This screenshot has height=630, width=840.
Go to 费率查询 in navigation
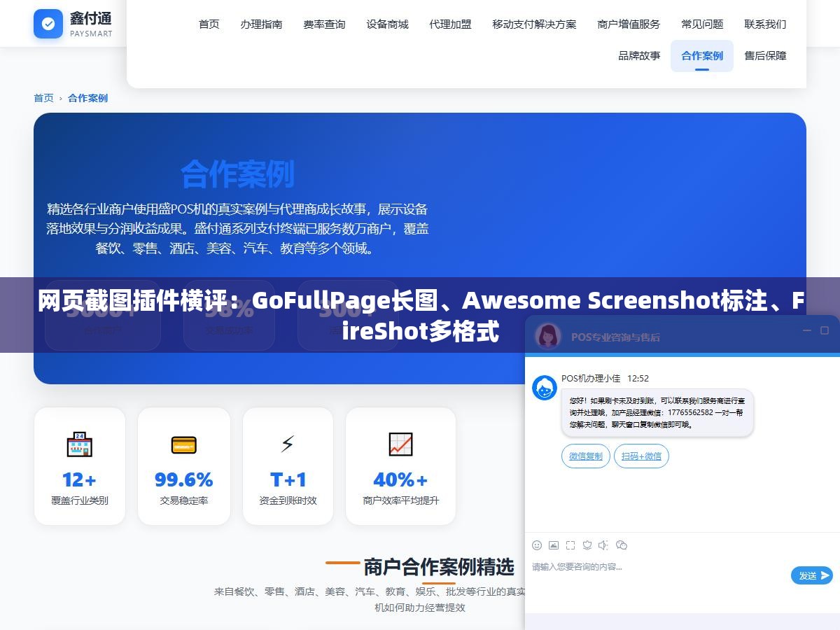(x=324, y=24)
